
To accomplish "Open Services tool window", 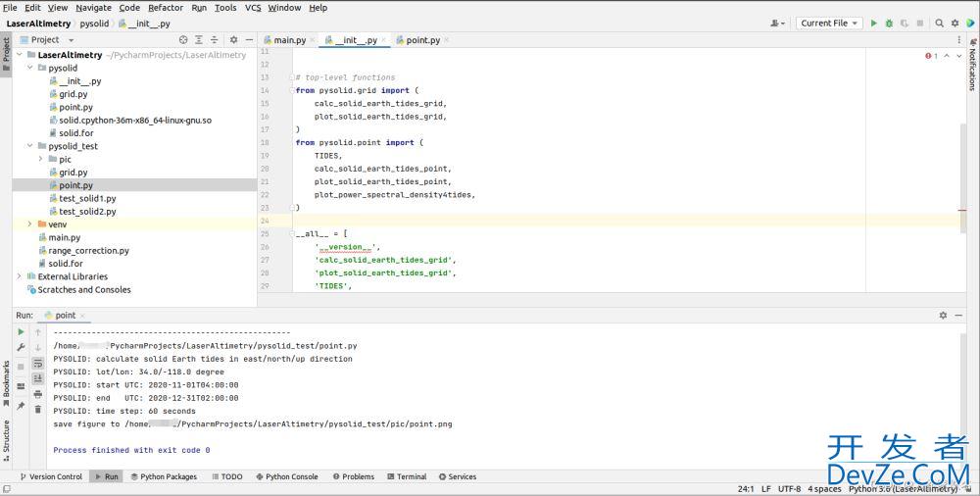I will pyautogui.click(x=458, y=476).
